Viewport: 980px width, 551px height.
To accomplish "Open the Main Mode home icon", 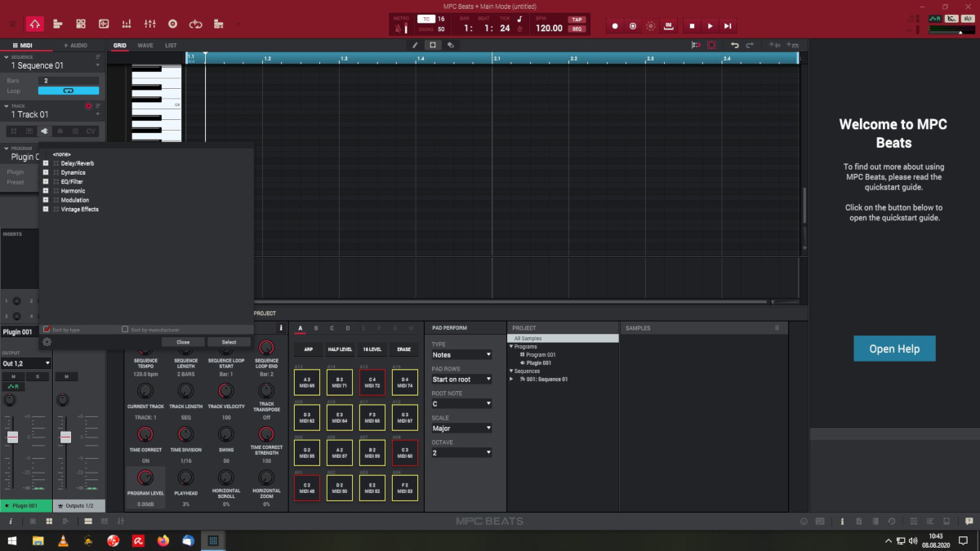I will pyautogui.click(x=35, y=24).
